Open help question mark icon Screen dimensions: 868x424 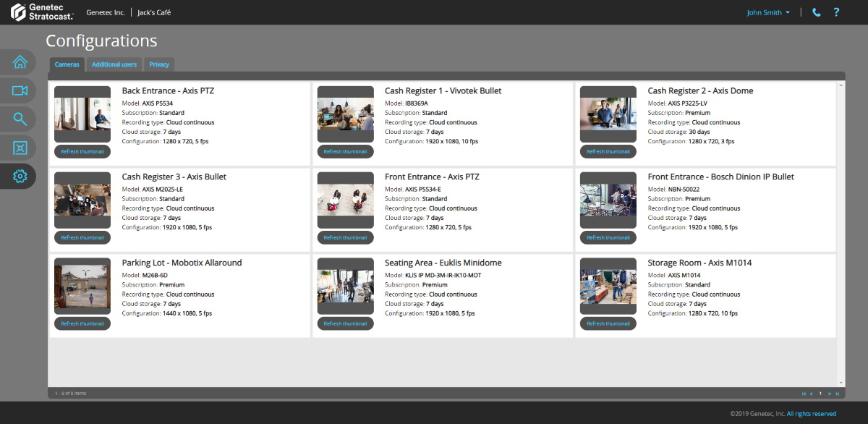pos(836,12)
